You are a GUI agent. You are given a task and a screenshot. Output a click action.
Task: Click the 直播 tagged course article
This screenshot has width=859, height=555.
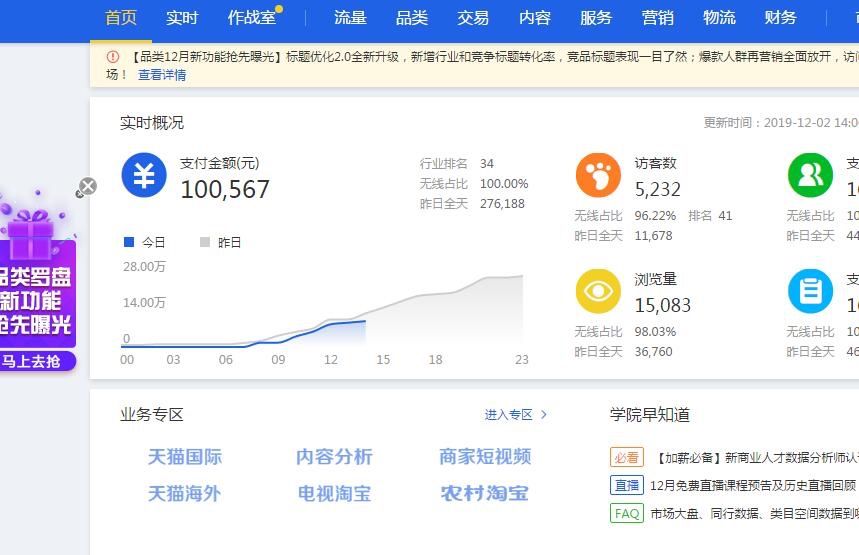click(752, 485)
